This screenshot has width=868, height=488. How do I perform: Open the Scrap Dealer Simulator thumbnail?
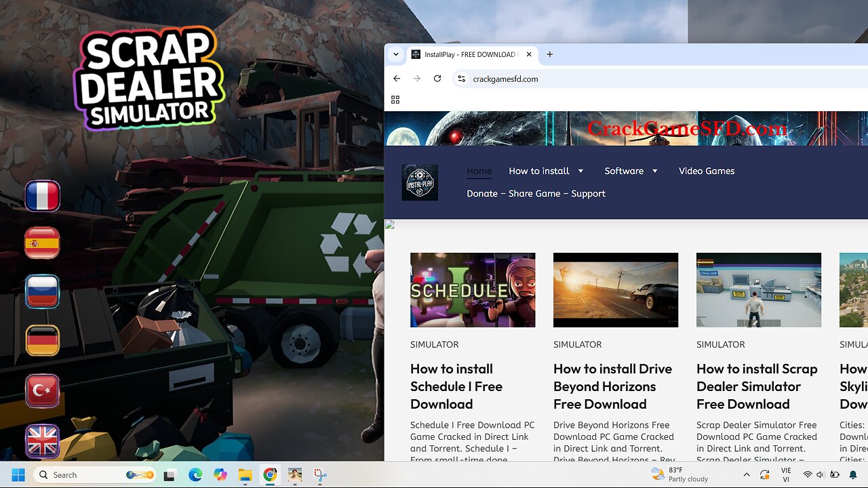(x=759, y=290)
